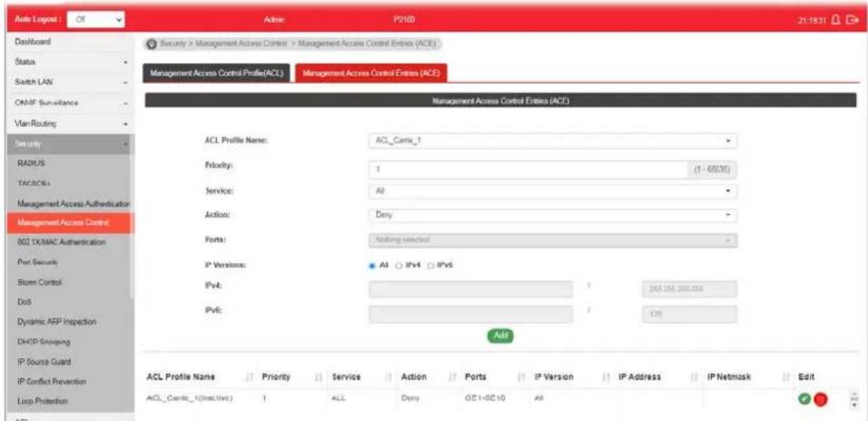Image resolution: width=868 pixels, height=421 pixels.
Task: Click the logout icon in header
Action: point(853,20)
